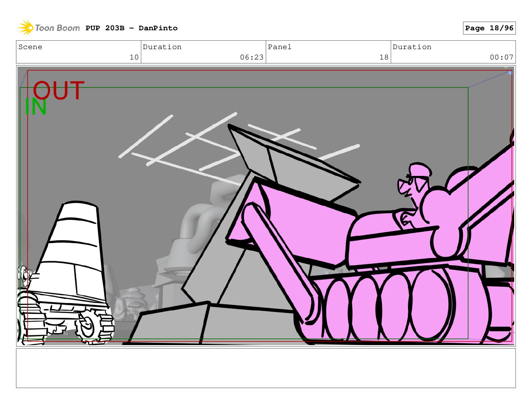
Task: Click the 'Scene' header label
Action: (x=30, y=47)
